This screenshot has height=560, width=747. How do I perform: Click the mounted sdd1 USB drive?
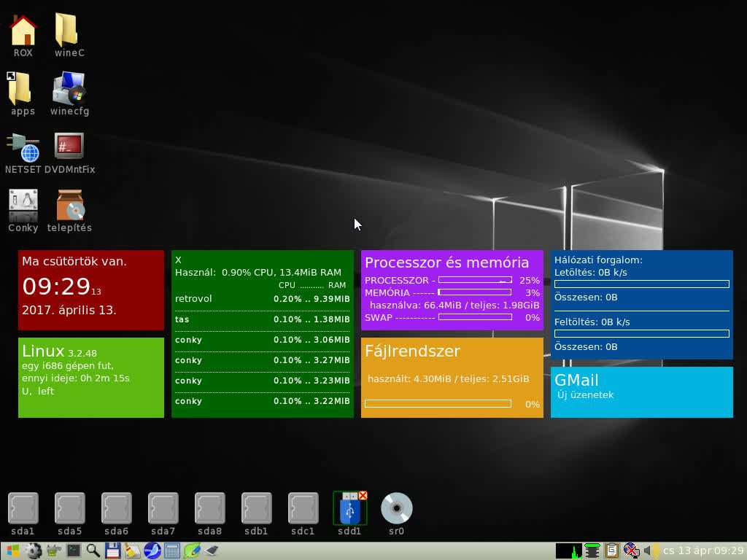[x=349, y=510]
